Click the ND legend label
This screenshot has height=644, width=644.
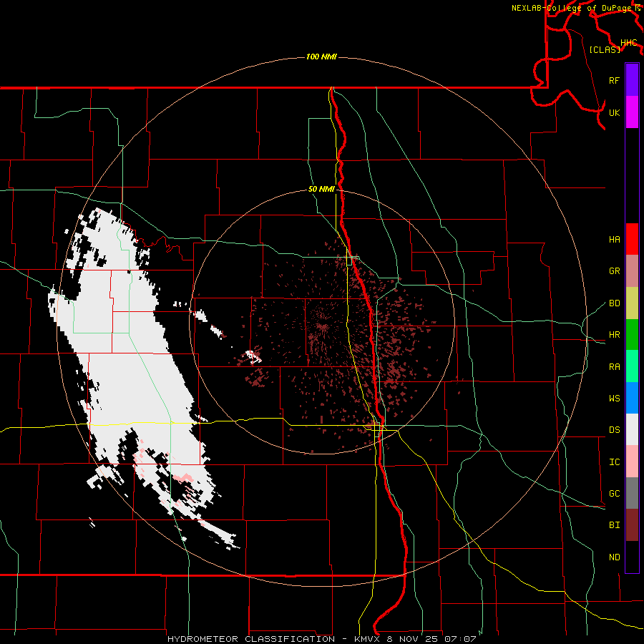point(614,557)
